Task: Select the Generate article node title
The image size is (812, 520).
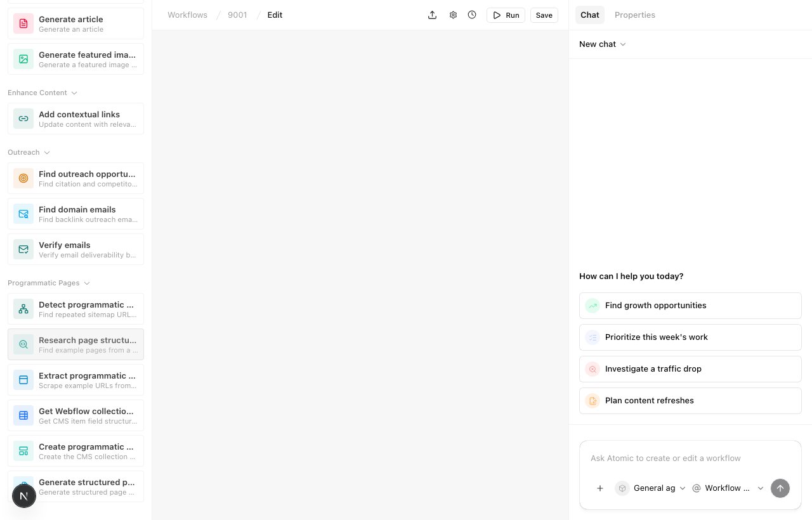Action: pyautogui.click(x=71, y=20)
